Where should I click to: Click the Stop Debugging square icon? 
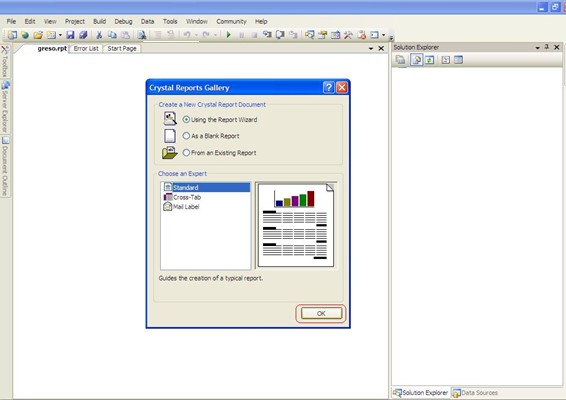254,35
